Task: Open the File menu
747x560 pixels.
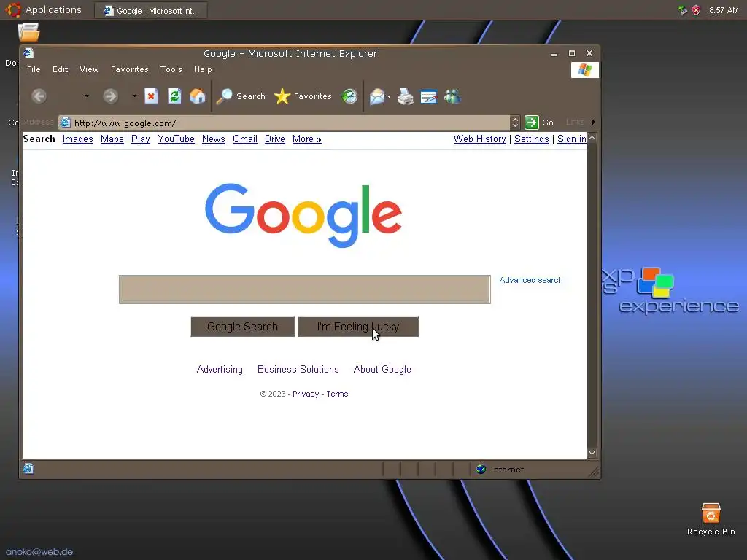Action: (x=34, y=69)
